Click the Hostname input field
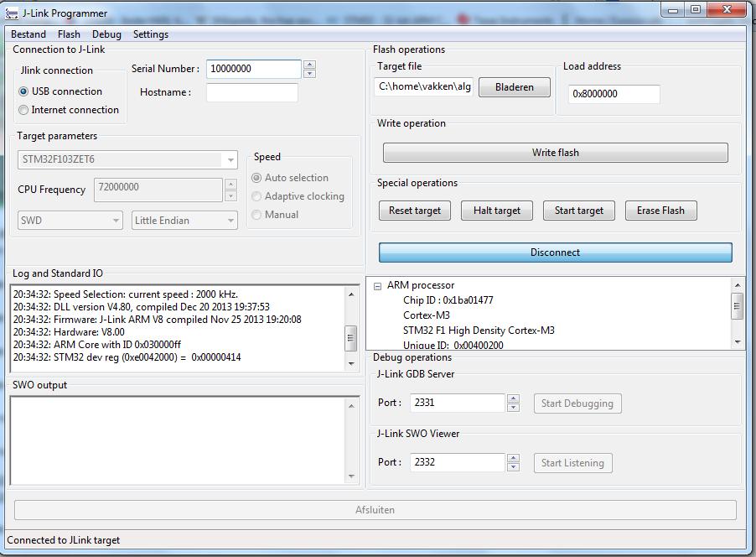 pyautogui.click(x=252, y=92)
